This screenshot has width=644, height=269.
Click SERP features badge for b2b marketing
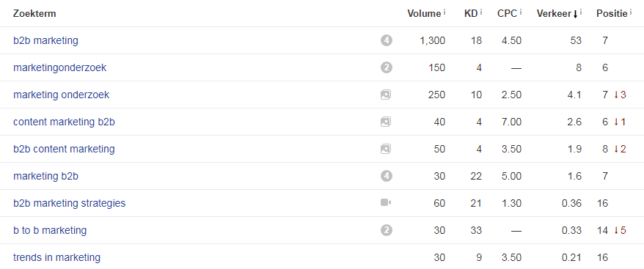[x=386, y=40]
